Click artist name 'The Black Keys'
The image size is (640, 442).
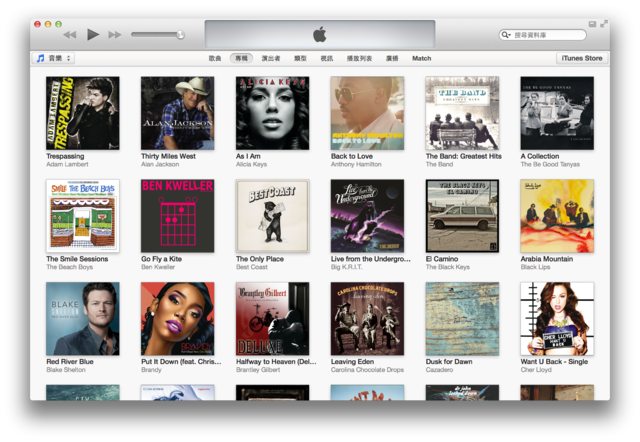[x=448, y=267]
